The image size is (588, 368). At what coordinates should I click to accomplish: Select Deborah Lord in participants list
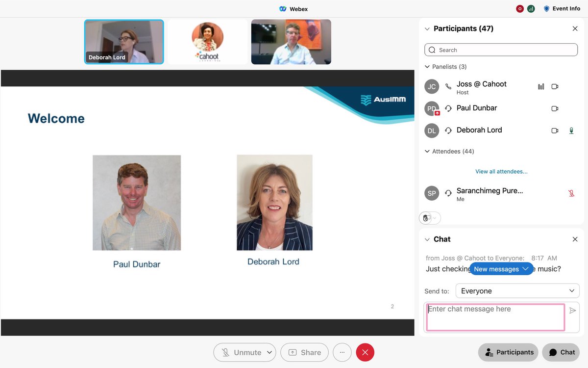[x=479, y=130]
